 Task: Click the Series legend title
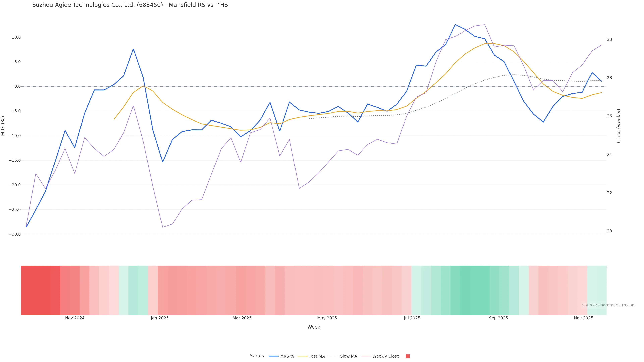click(x=257, y=356)
